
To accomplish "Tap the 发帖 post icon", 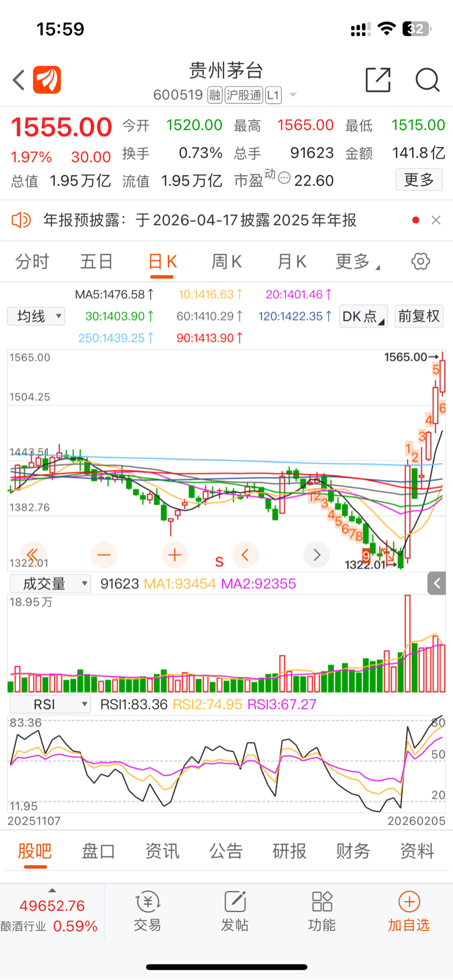I will 235,911.
